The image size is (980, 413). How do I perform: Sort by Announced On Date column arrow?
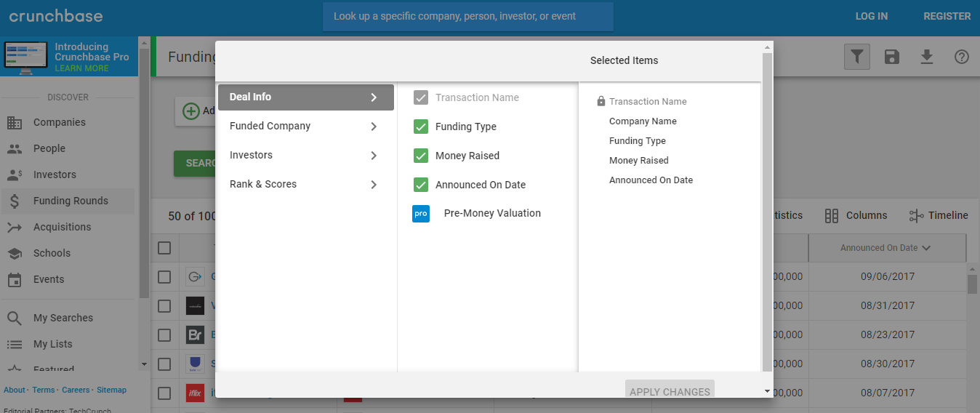pos(926,248)
